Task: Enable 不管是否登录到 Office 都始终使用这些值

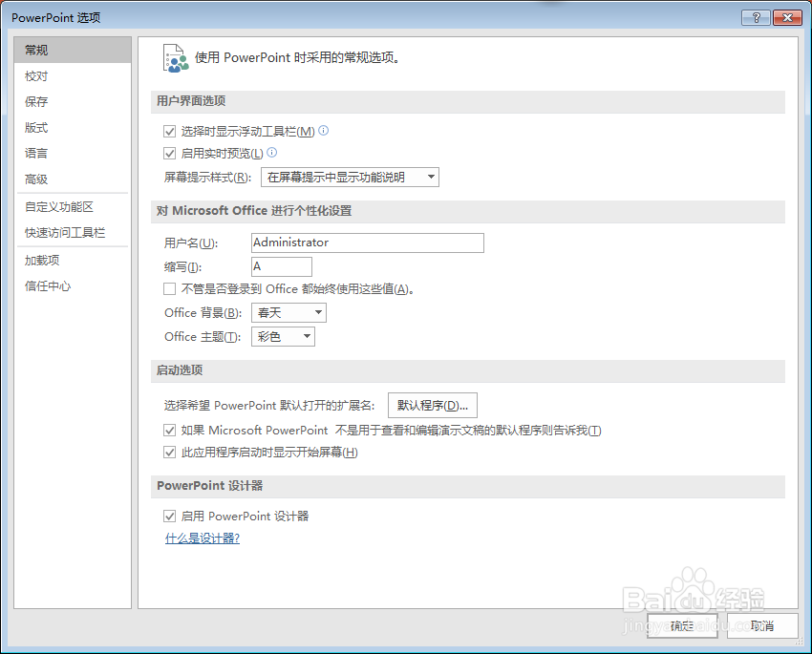Action: point(169,288)
